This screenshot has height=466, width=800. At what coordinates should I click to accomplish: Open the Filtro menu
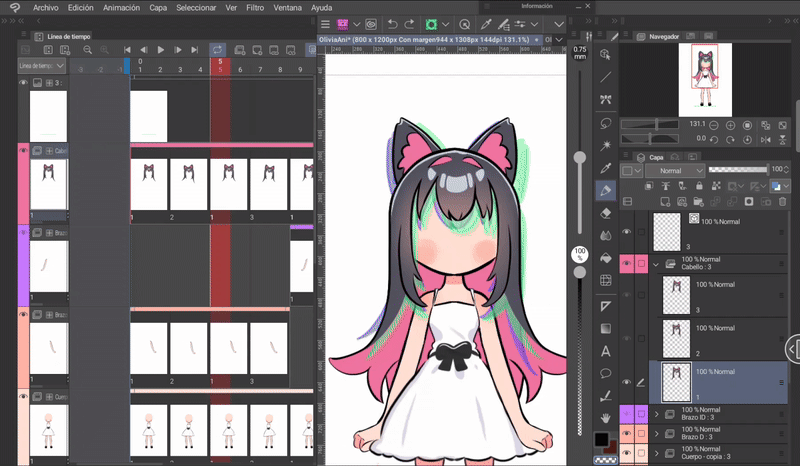coord(255,8)
